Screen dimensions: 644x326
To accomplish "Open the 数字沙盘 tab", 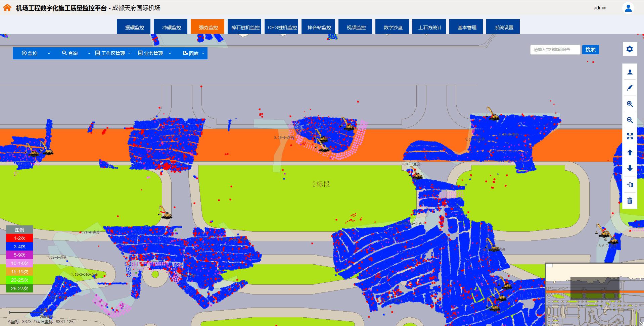I will (x=393, y=27).
